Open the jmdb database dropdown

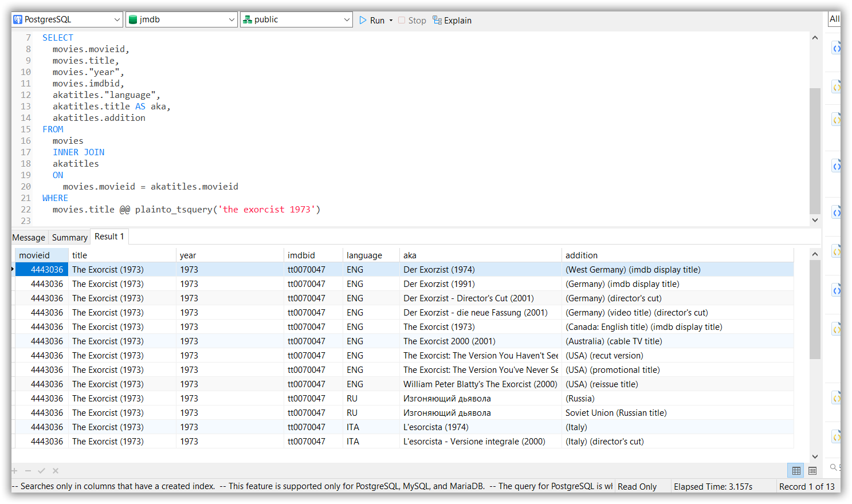[181, 19]
